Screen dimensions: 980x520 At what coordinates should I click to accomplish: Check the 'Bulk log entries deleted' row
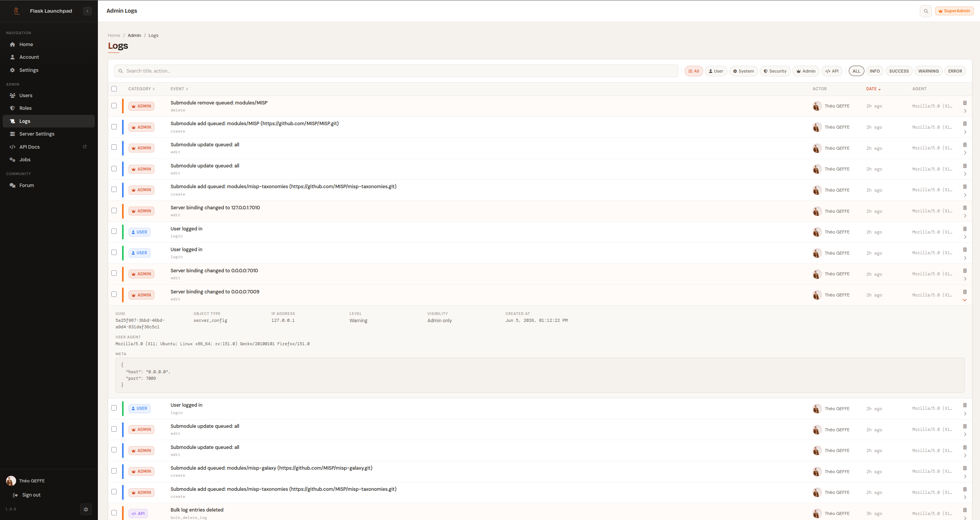pyautogui.click(x=114, y=513)
